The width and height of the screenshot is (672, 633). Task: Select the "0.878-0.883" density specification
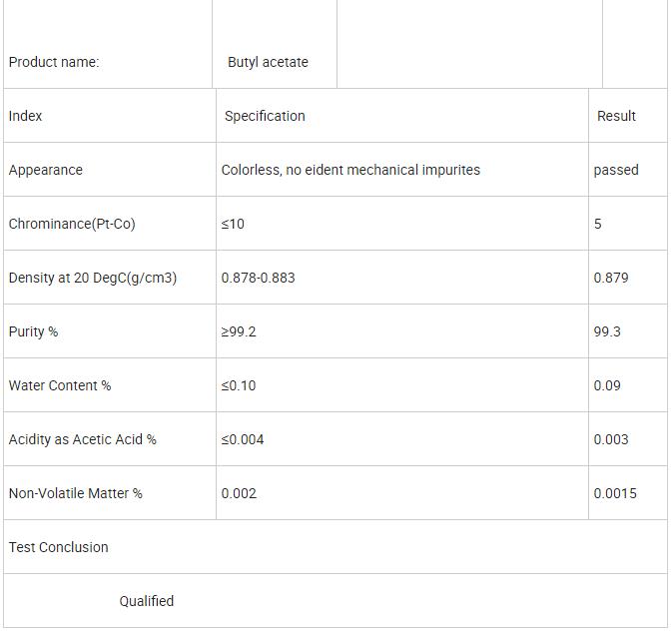click(259, 278)
